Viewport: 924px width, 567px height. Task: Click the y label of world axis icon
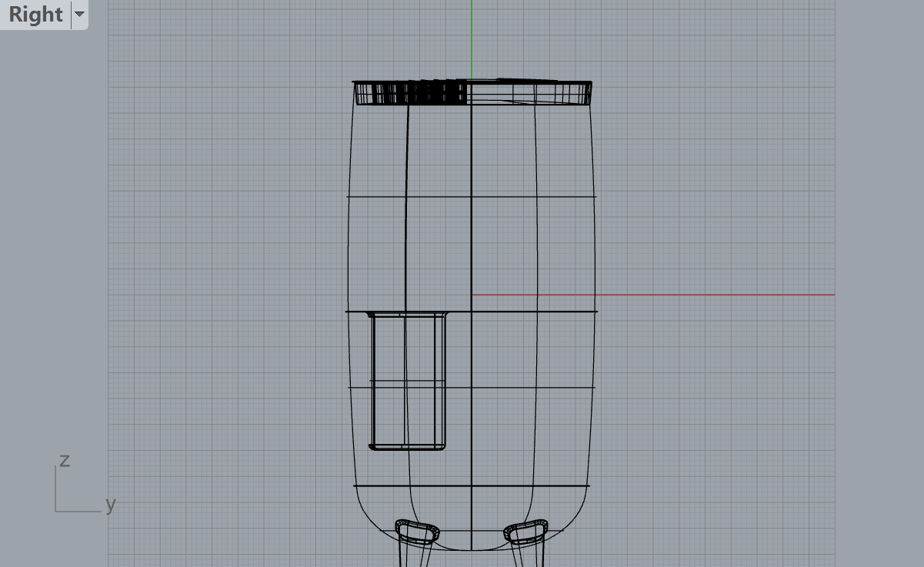click(x=111, y=505)
